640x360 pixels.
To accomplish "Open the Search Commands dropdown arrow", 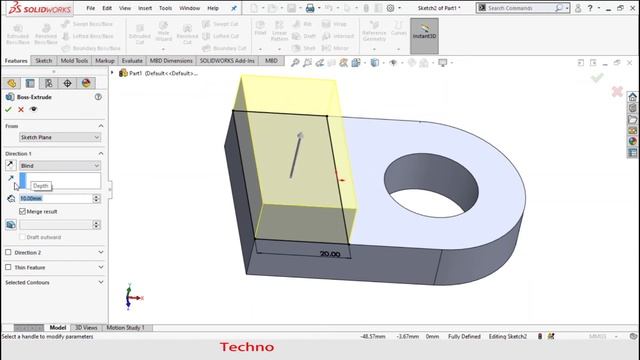I will point(567,8).
